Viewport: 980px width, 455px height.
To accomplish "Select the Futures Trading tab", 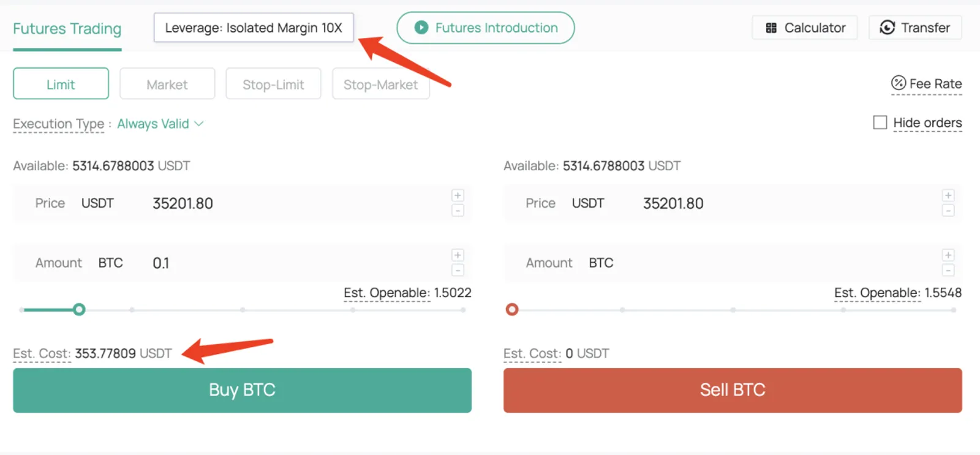I will pos(67,29).
